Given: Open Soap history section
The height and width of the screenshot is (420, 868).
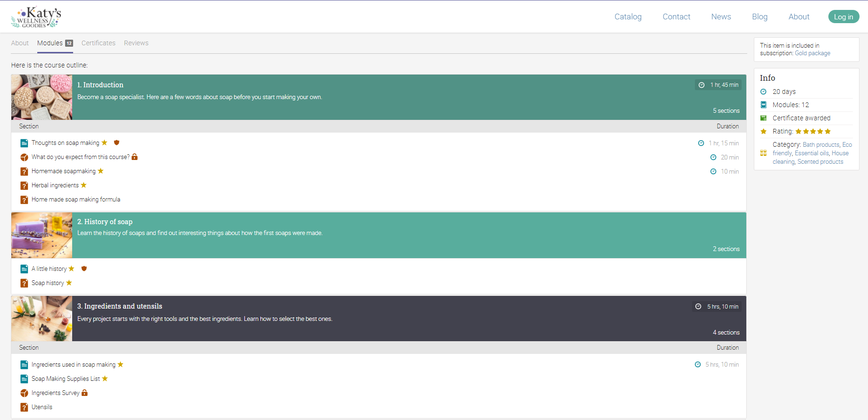Looking at the screenshot, I should point(48,283).
